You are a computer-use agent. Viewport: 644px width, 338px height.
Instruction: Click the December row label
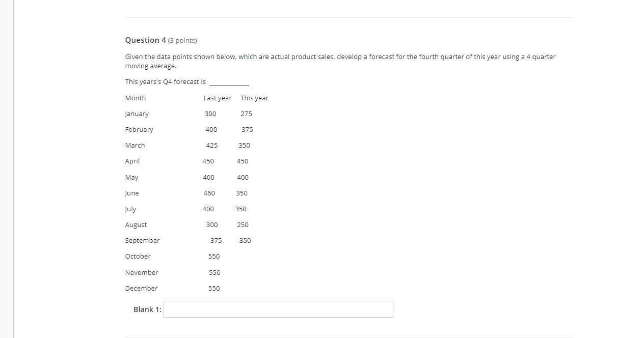pyautogui.click(x=141, y=288)
